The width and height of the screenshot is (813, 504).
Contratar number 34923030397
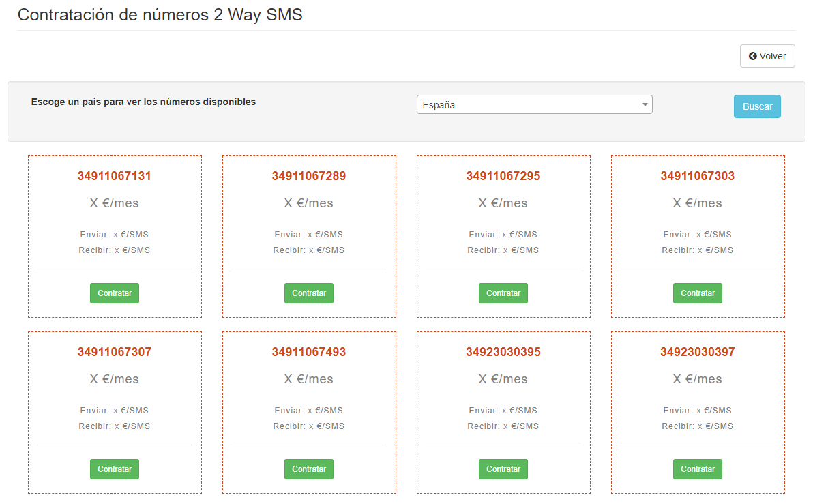(698, 469)
